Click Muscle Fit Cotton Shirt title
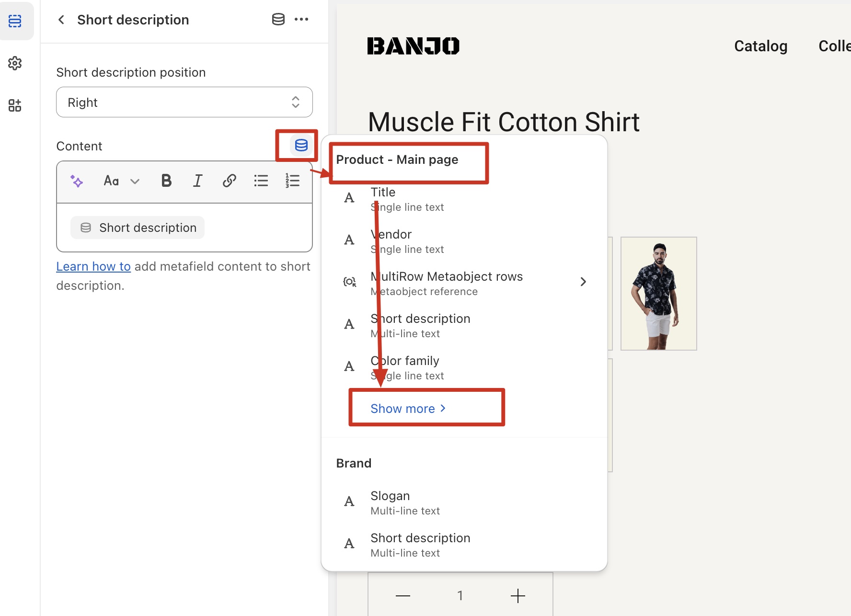 (504, 122)
